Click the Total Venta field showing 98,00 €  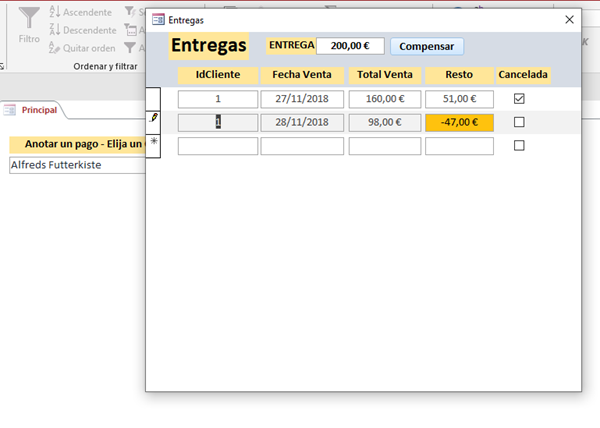(x=384, y=122)
